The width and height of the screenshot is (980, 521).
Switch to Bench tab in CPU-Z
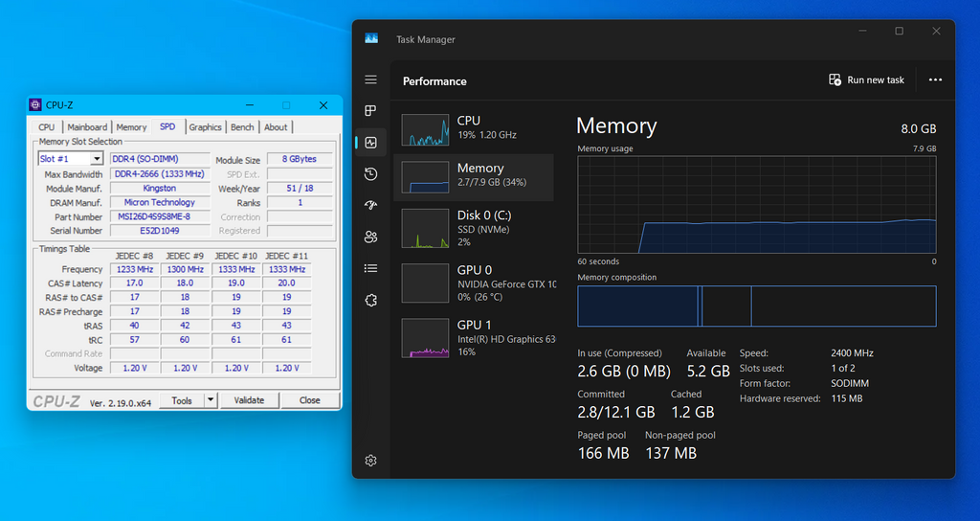click(x=242, y=127)
